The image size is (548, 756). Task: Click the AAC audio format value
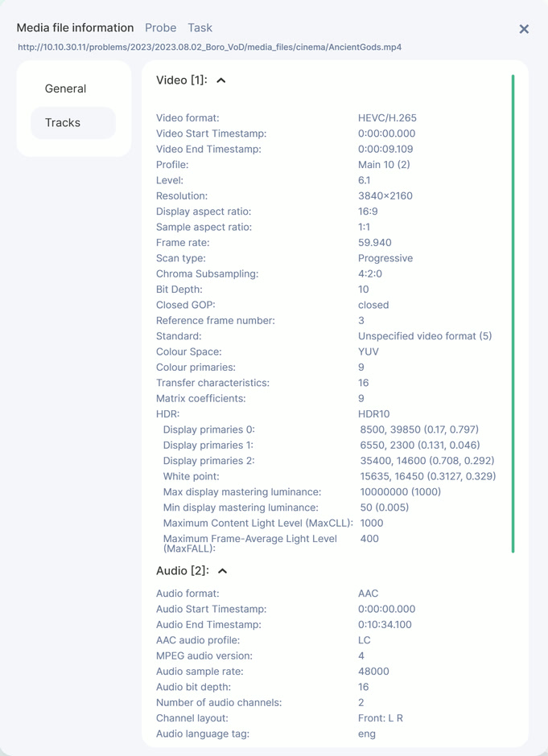368,594
